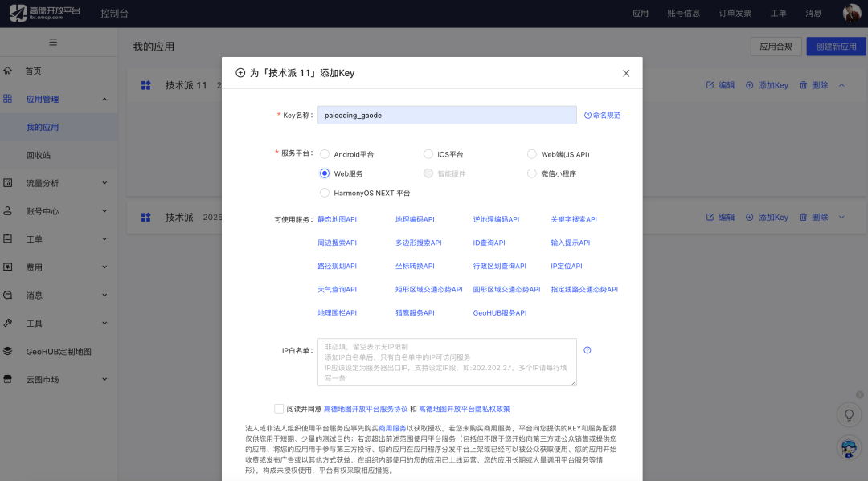
Task: Open 控制台 in the top bar
Action: click(115, 14)
